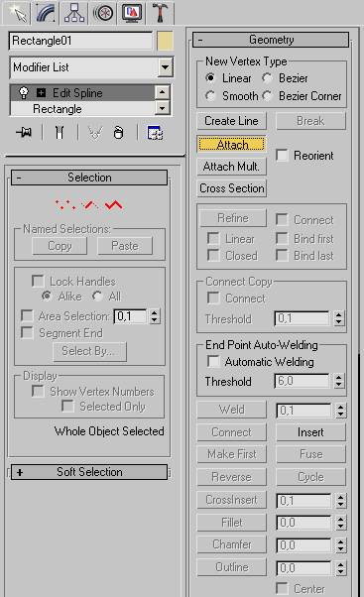Expand the Soft Selection rollout
The width and height of the screenshot is (364, 597).
click(x=89, y=472)
